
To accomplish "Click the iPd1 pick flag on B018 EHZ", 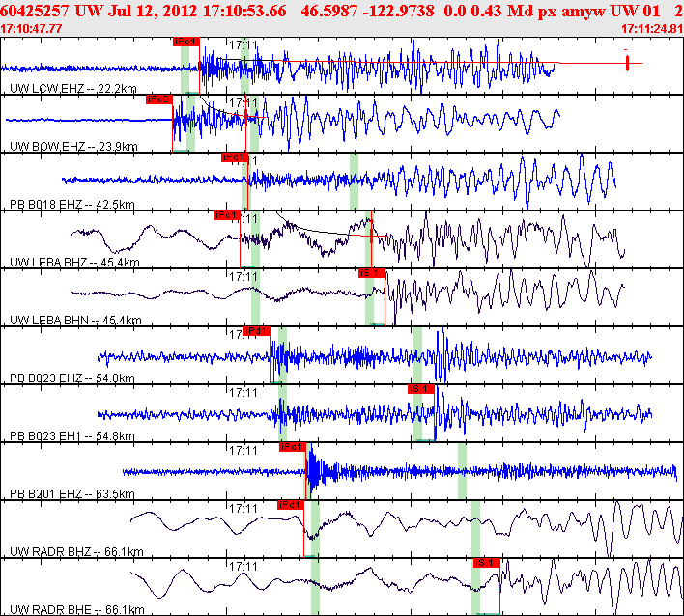I will point(235,157).
